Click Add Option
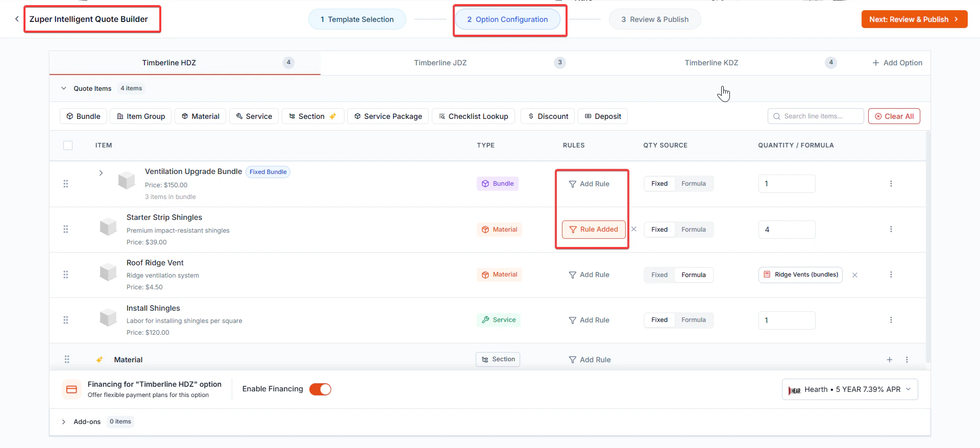The height and width of the screenshot is (448, 980). click(897, 63)
